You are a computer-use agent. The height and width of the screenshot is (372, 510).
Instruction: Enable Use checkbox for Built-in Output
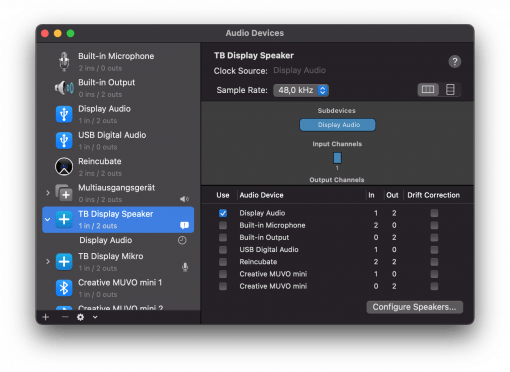[223, 238]
